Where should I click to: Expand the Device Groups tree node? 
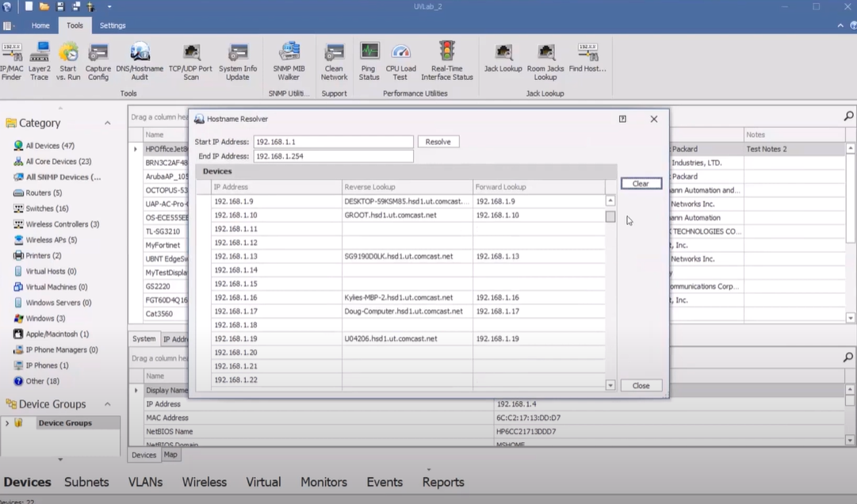(7, 423)
